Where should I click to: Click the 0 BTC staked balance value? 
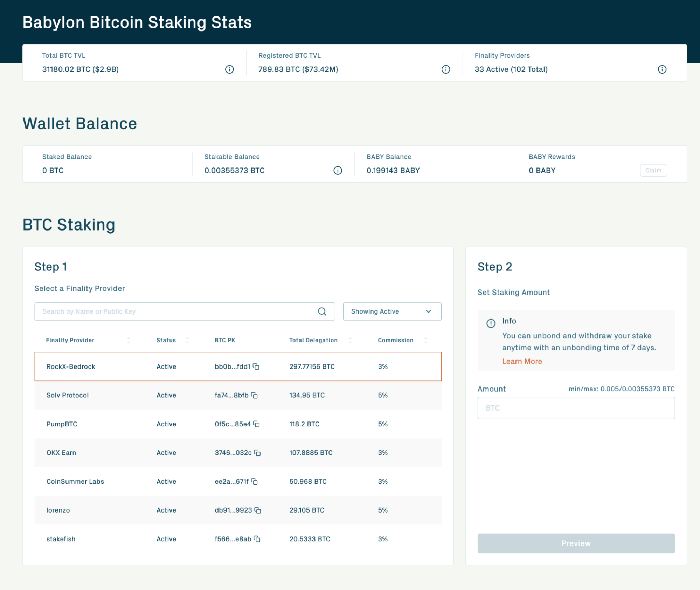(53, 171)
